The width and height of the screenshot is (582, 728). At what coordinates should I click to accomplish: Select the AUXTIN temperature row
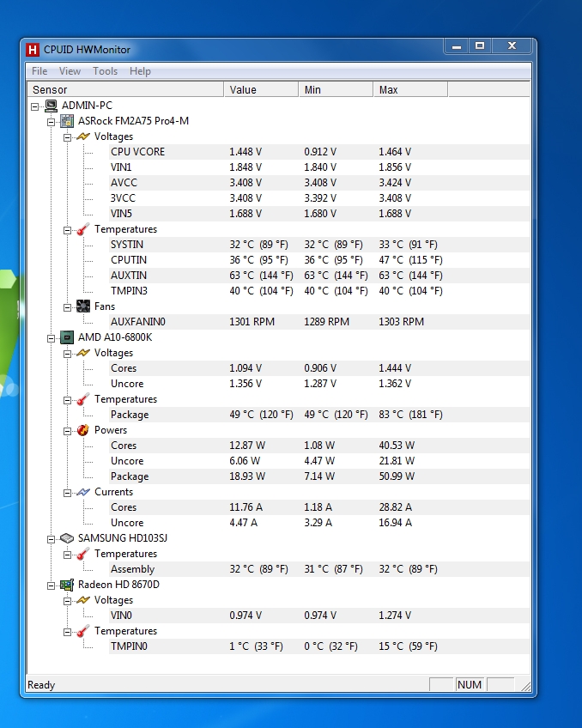click(x=319, y=276)
